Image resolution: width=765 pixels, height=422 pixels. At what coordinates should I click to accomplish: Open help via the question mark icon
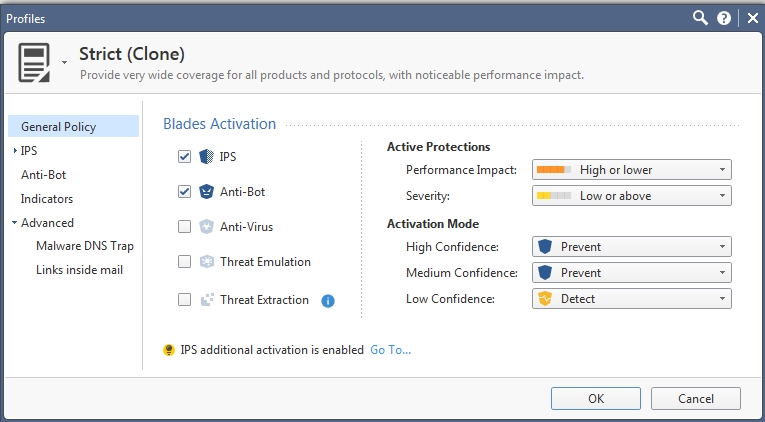[723, 18]
